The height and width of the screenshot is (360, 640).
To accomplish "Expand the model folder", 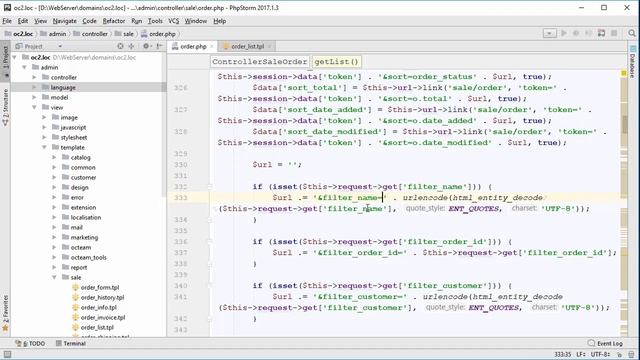I will pos(34,97).
